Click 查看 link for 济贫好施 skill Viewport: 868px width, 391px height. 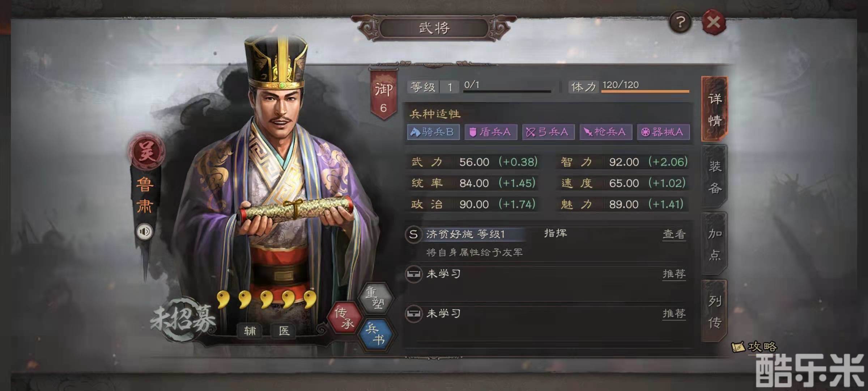click(674, 234)
